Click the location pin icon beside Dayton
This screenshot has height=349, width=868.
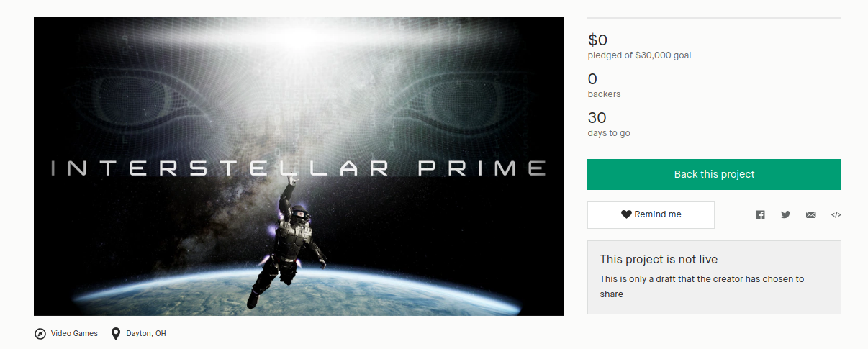coord(116,334)
